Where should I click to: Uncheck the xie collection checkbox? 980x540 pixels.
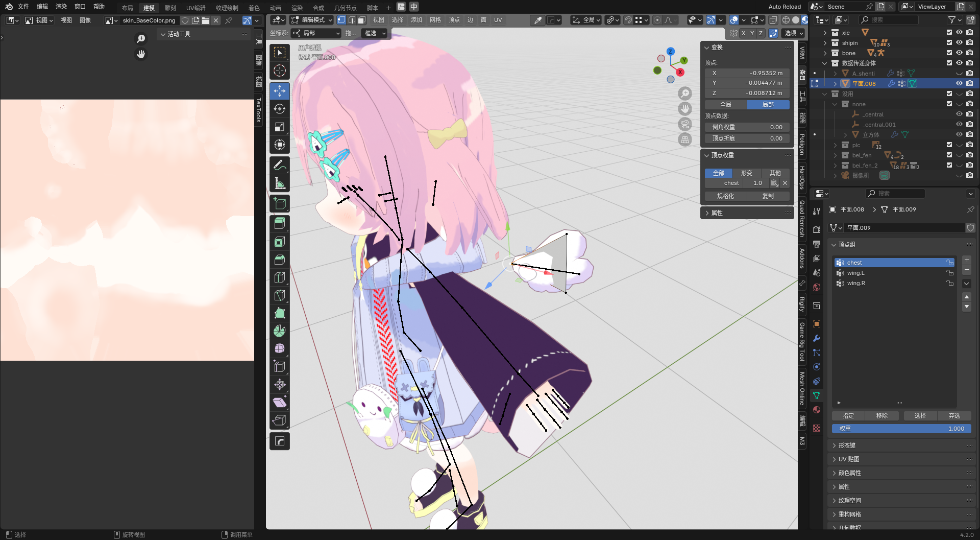click(949, 32)
